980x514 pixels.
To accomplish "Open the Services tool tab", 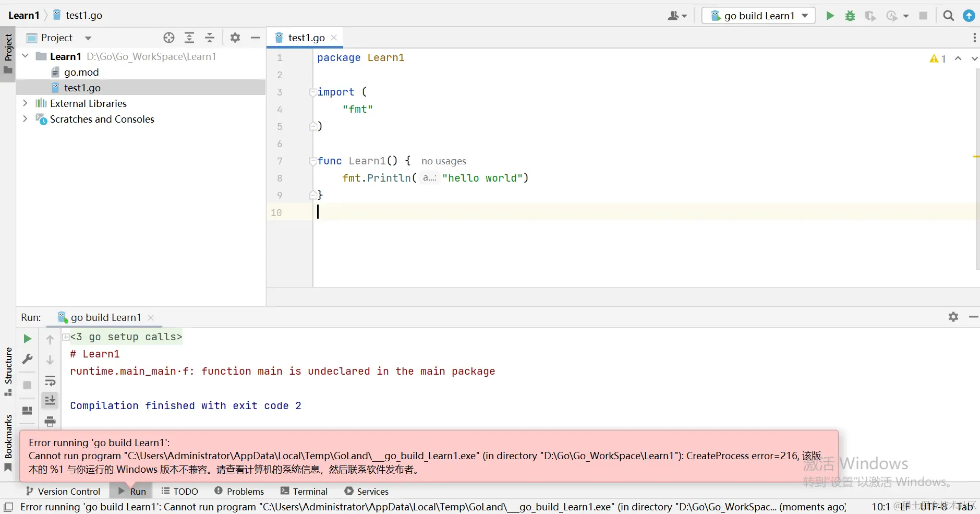I will point(367,491).
